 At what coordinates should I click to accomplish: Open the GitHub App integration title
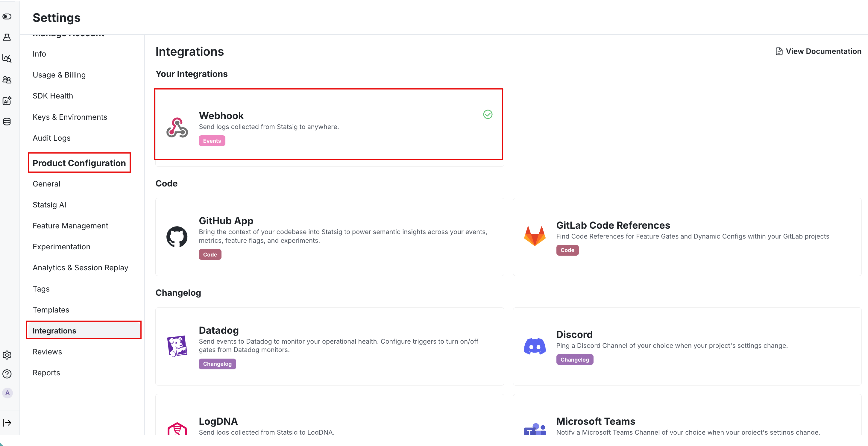pyautogui.click(x=226, y=221)
